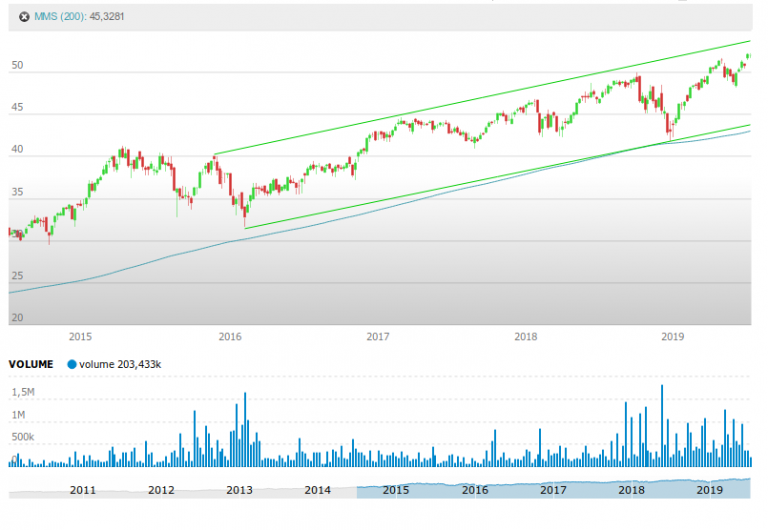The height and width of the screenshot is (530, 768).
Task: Click the 2017 label on the main chart axis
Action: tap(377, 338)
